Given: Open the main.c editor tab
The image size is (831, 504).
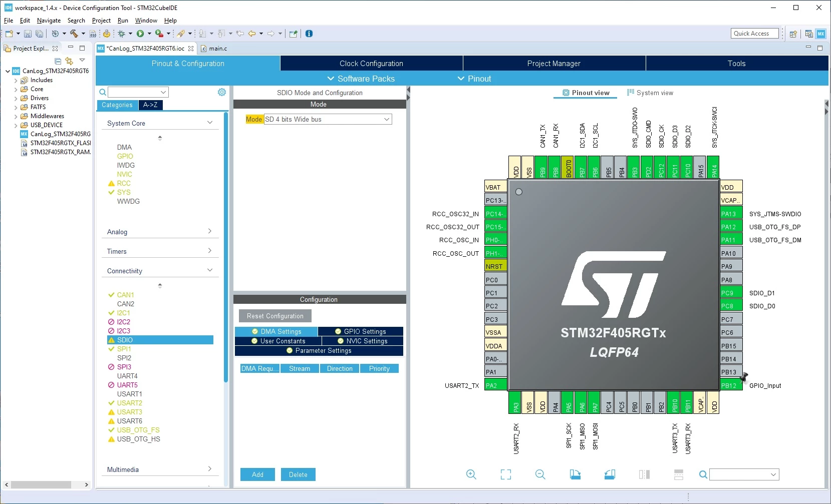Looking at the screenshot, I should coord(214,49).
